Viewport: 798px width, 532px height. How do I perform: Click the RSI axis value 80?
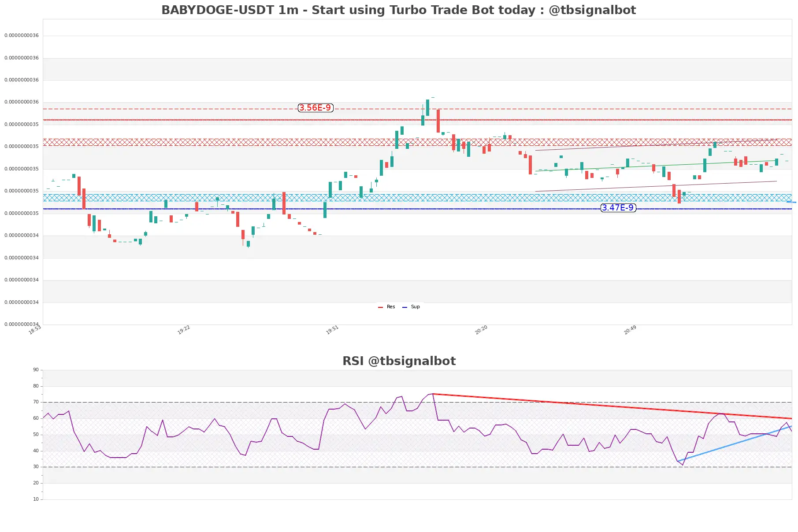coord(36,386)
